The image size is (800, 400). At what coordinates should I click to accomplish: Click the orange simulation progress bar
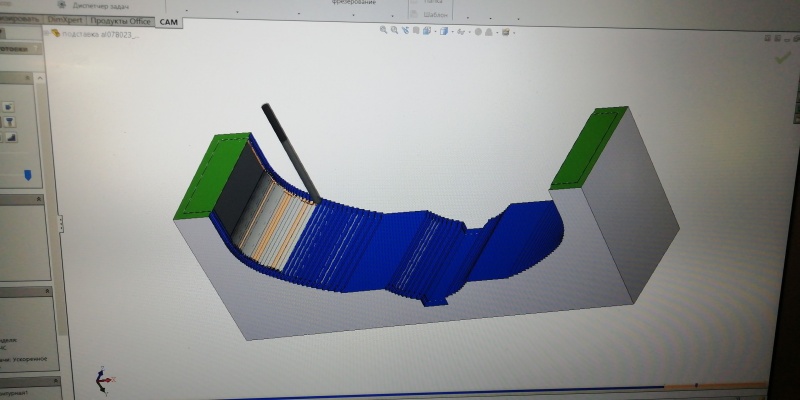click(x=715, y=386)
